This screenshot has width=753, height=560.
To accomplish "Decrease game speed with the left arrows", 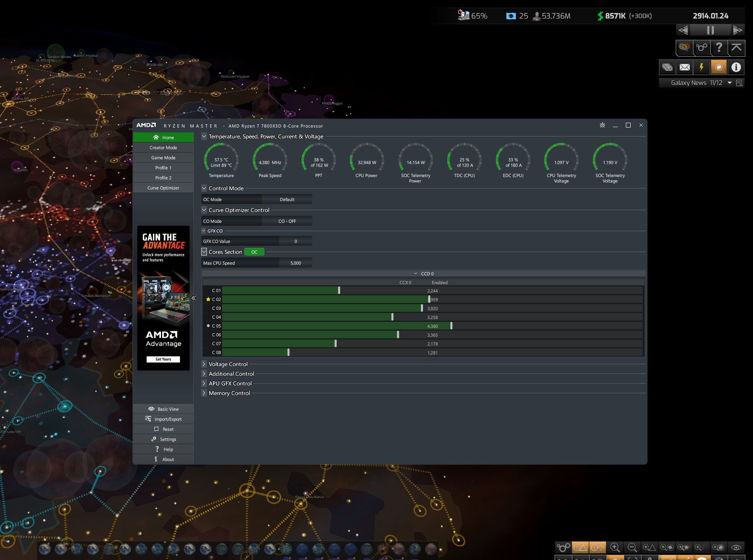I will click(683, 30).
